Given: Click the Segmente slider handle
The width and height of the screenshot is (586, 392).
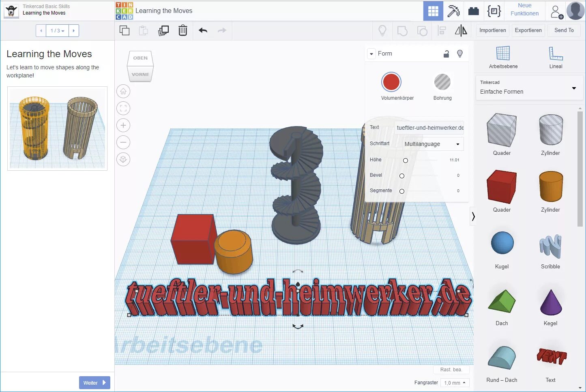Looking at the screenshot, I should coord(402,191).
